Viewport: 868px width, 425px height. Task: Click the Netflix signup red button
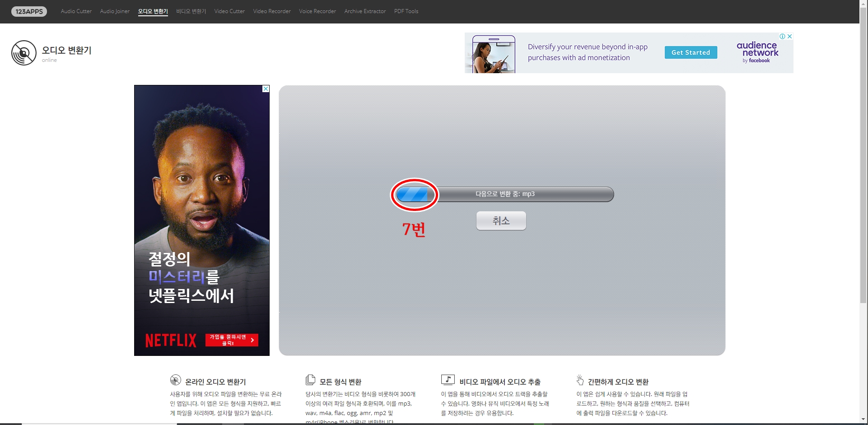[x=232, y=340]
